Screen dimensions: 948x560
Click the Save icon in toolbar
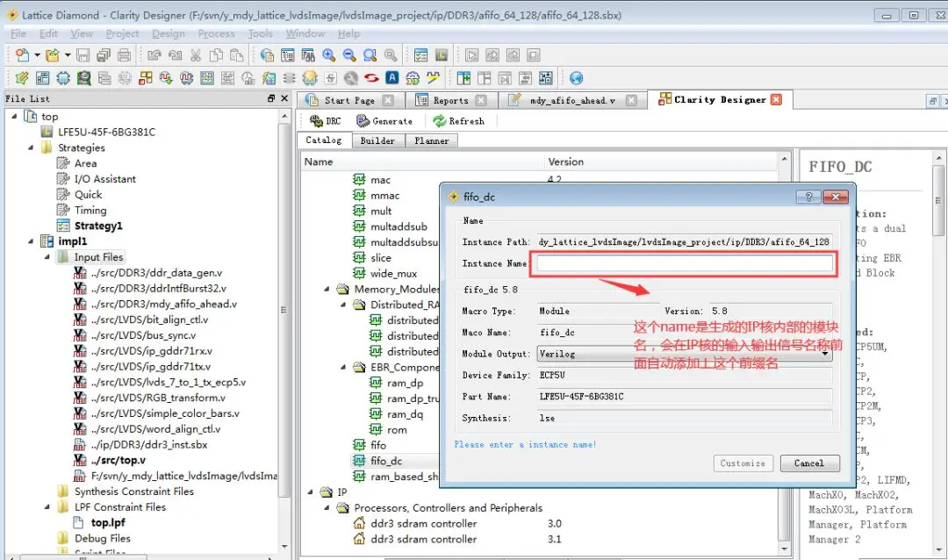click(x=83, y=55)
